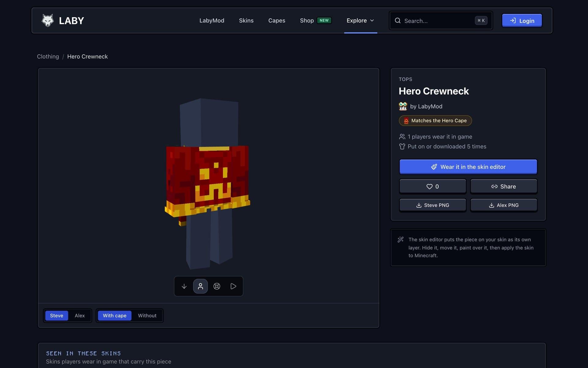This screenshot has width=588, height=368.
Task: Click the Hero Cape icon in the badge
Action: pyautogui.click(x=406, y=121)
